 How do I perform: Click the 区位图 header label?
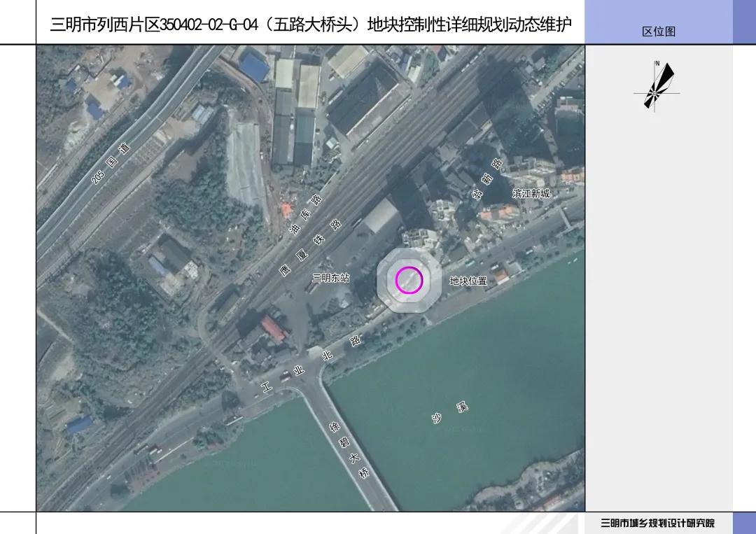(x=659, y=31)
